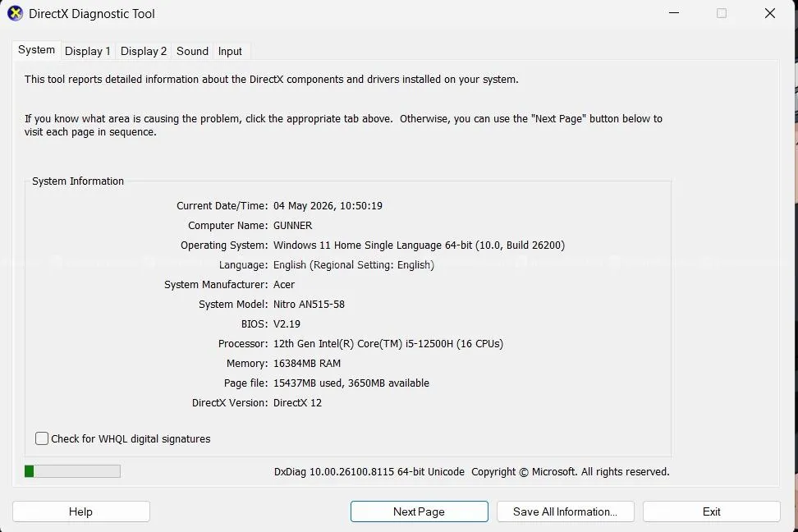Click the Copyright Microsoft text
This screenshot has width=798, height=532.
(x=570, y=472)
